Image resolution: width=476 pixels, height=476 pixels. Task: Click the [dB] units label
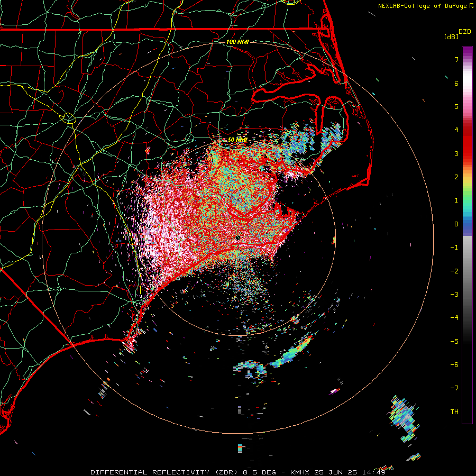(452, 37)
